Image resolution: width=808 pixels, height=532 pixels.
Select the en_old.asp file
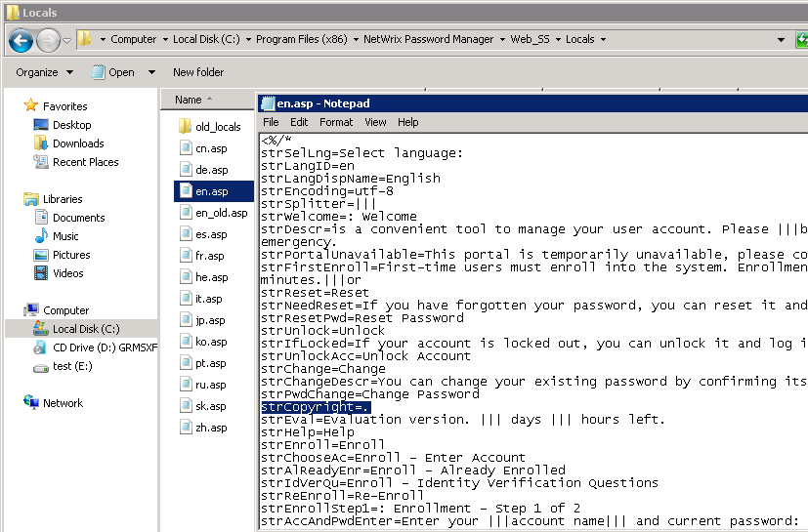pyautogui.click(x=222, y=213)
